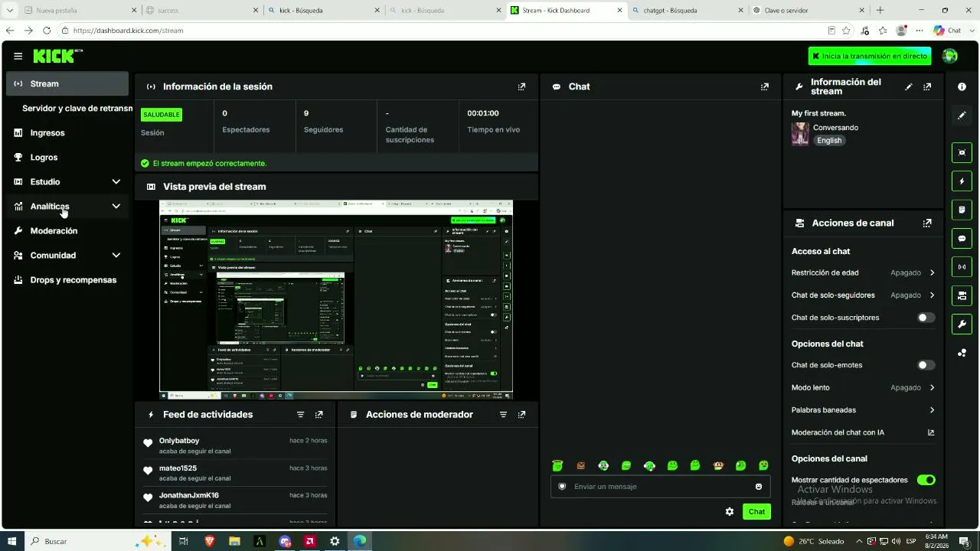Go to Ingresos in the sidebar
This screenshot has width=980, height=551.
click(67, 132)
